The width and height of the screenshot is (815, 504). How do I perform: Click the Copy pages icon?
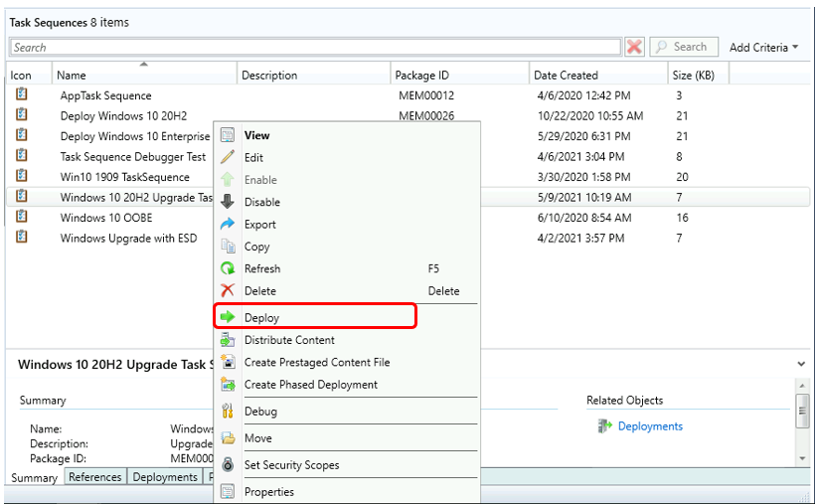[228, 246]
